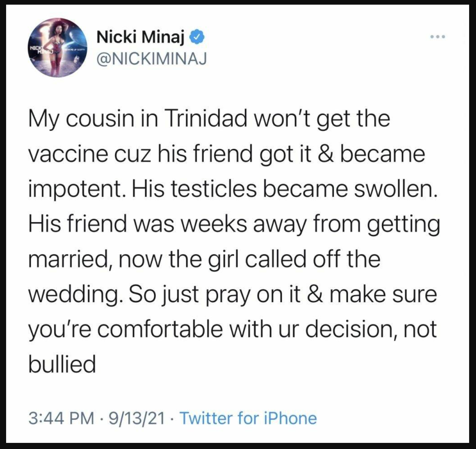Click the 3:44 PM timestamp
476x449 pixels.
click(61, 418)
